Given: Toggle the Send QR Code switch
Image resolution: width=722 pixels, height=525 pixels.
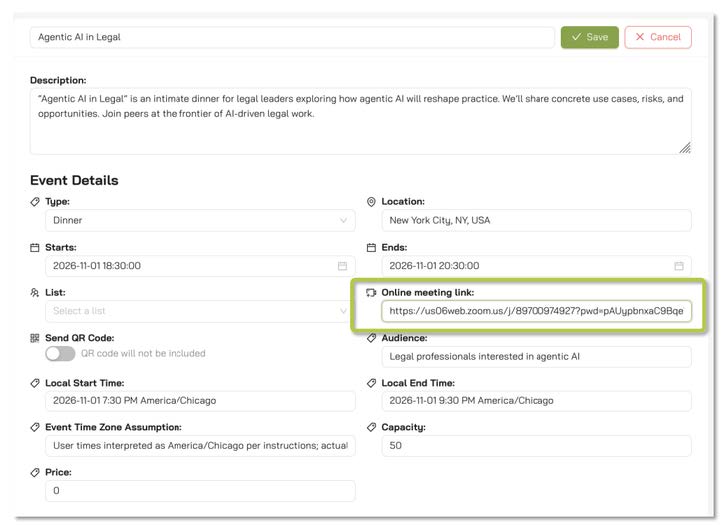Looking at the screenshot, I should tap(60, 354).
